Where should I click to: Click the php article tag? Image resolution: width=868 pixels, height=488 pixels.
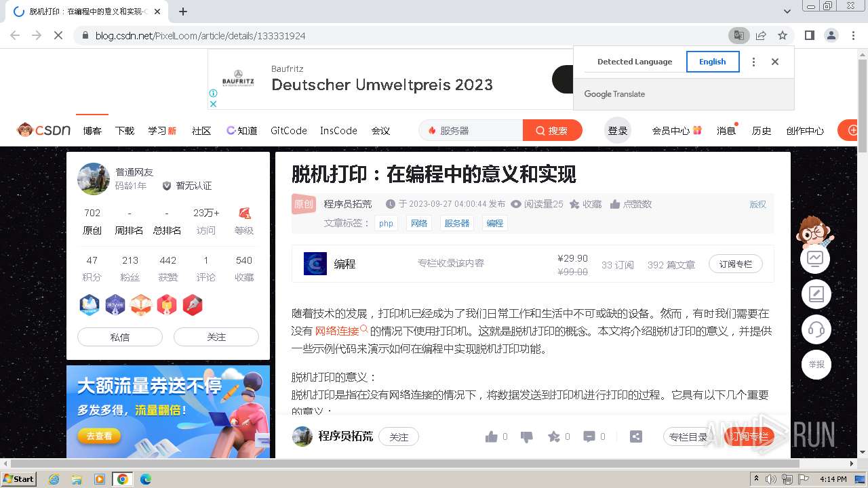[387, 223]
